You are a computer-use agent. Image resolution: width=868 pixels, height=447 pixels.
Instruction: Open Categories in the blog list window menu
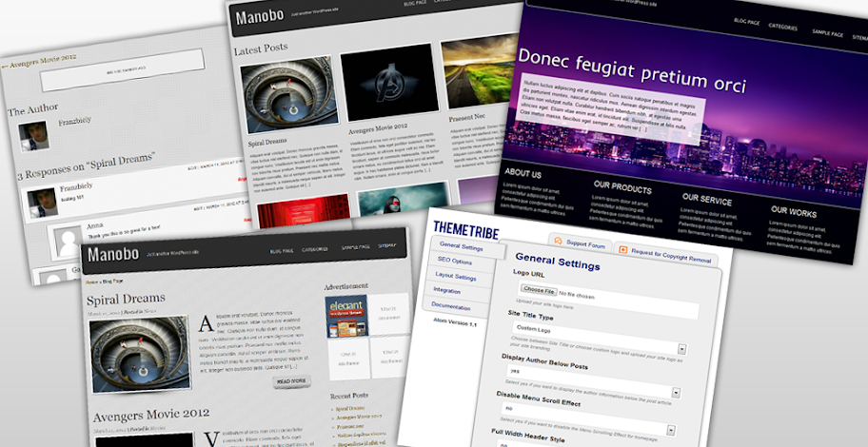[x=314, y=249]
